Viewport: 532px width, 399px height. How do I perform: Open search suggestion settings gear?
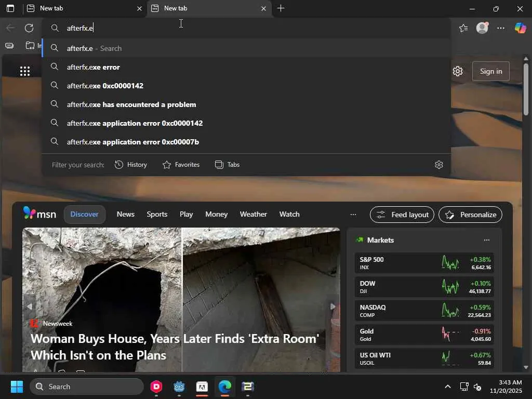point(438,165)
